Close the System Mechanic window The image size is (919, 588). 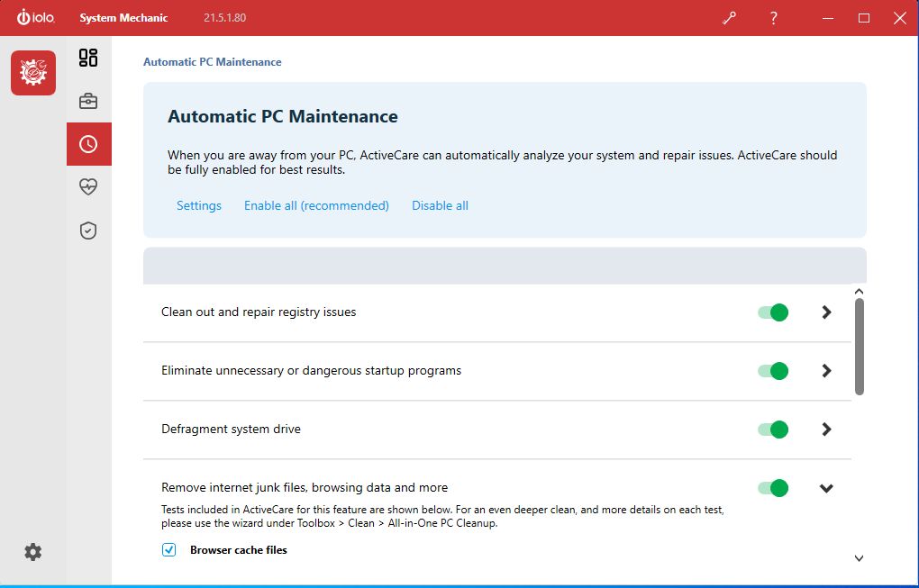(900, 18)
